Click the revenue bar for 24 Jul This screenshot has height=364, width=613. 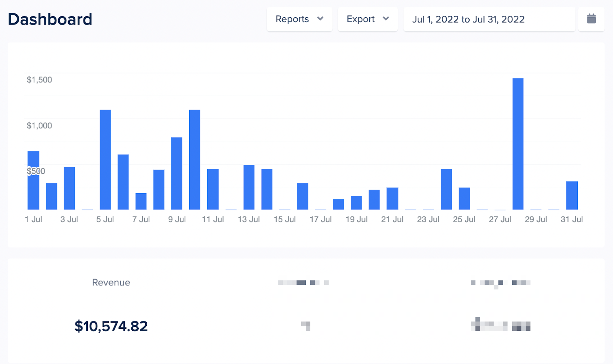coord(447,190)
